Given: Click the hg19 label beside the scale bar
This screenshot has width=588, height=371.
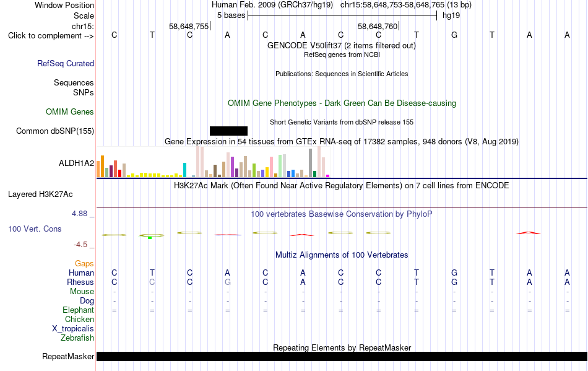Looking at the screenshot, I should click(x=451, y=15).
